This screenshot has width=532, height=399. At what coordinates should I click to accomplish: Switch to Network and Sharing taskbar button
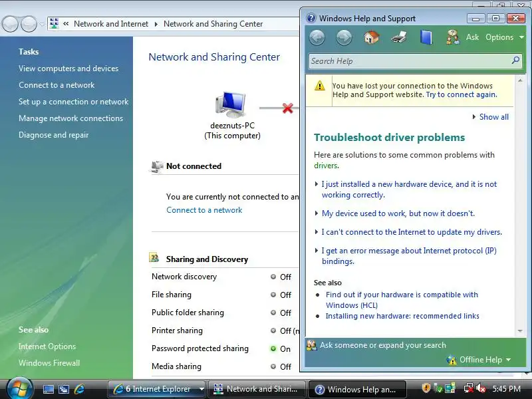(257, 389)
